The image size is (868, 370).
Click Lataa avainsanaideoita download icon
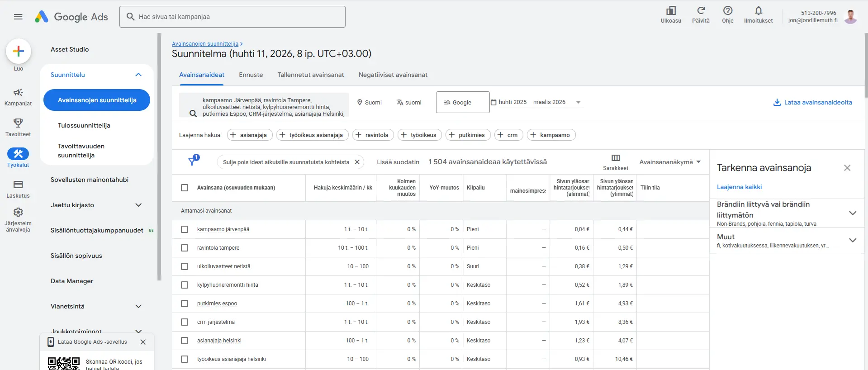click(x=777, y=102)
